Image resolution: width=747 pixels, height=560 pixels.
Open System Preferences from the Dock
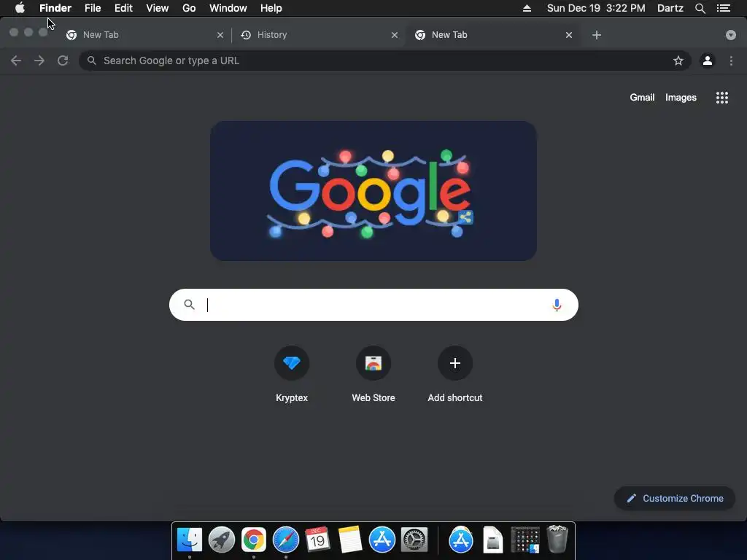[x=414, y=540]
